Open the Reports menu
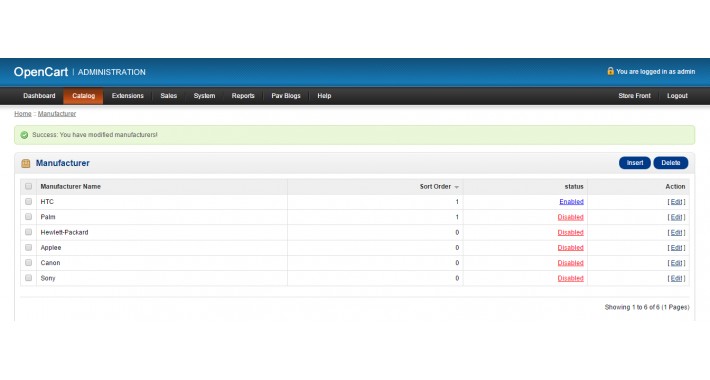 (x=243, y=96)
